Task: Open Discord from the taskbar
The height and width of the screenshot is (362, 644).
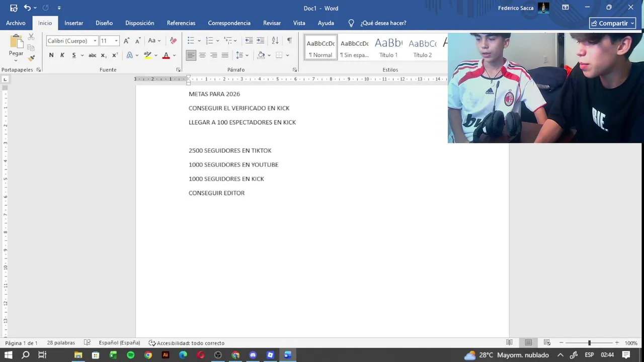Action: (253, 355)
